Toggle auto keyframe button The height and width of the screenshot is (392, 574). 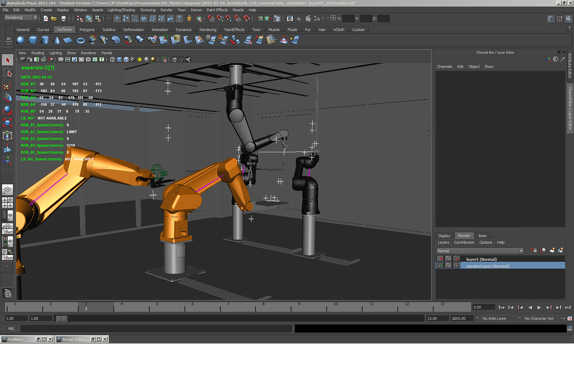[562, 319]
